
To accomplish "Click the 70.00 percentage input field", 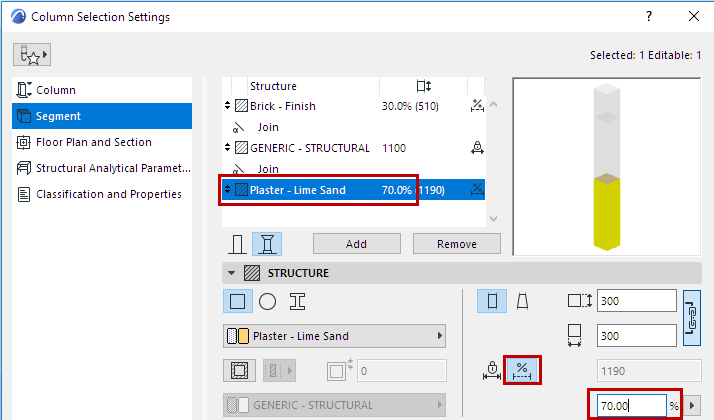I will (631, 405).
